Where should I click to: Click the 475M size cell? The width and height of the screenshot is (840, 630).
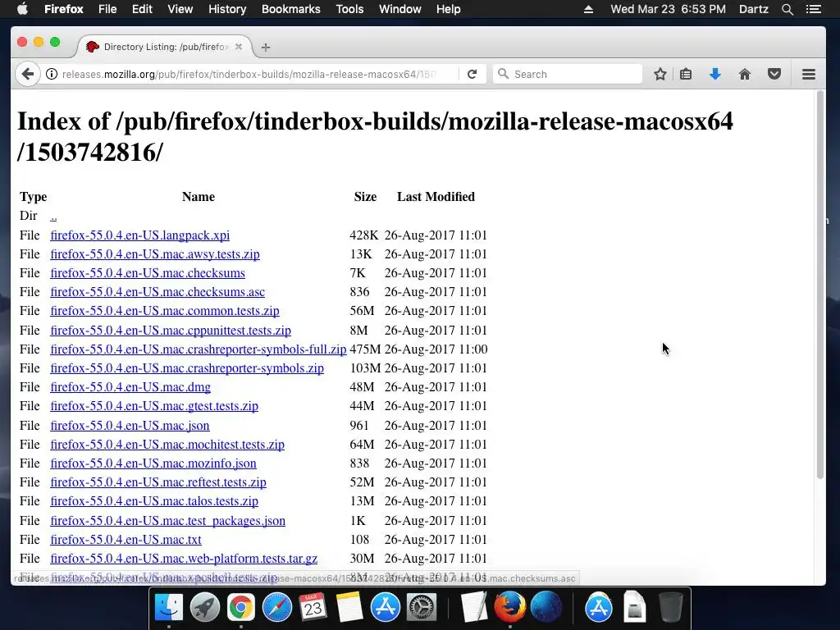click(365, 349)
